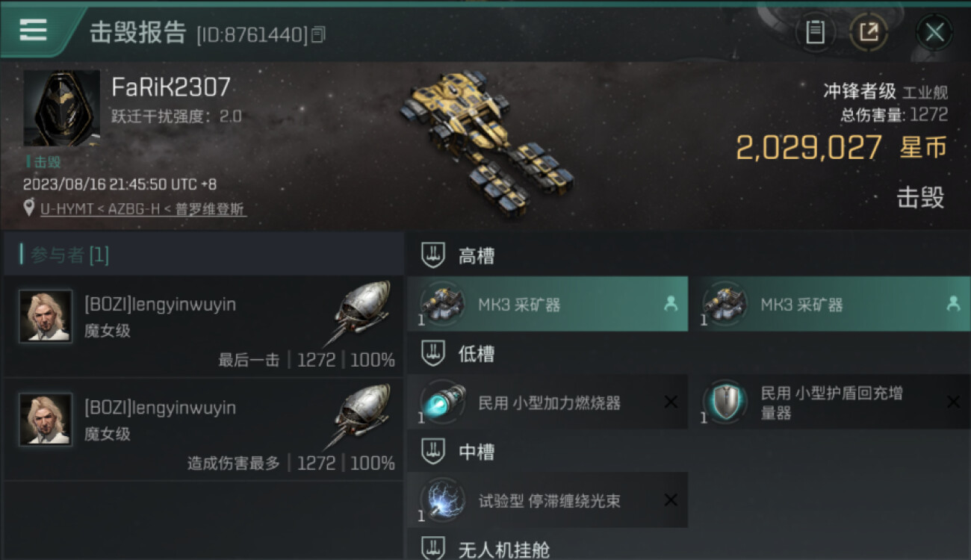
Task: Select the first MK3 采矿器 module
Action: tap(547, 304)
